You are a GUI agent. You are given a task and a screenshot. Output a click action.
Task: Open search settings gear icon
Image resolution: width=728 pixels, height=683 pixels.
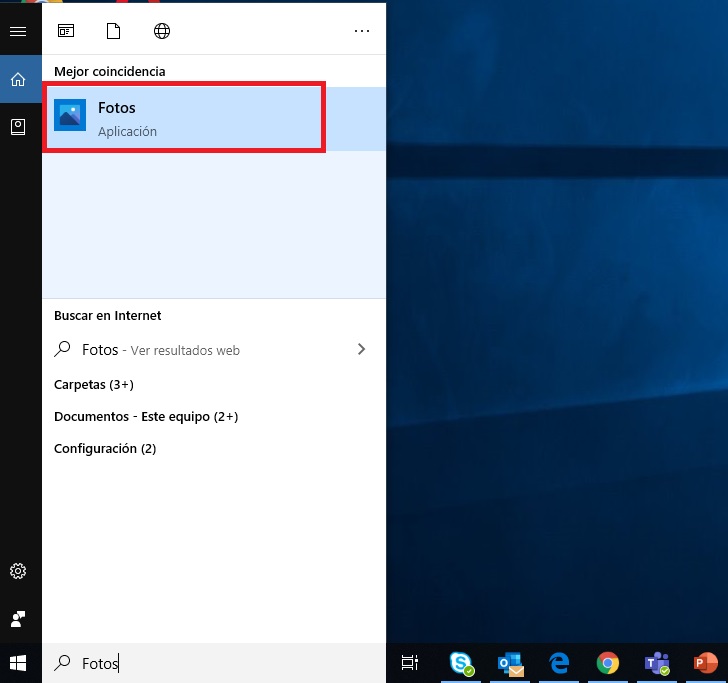click(18, 571)
